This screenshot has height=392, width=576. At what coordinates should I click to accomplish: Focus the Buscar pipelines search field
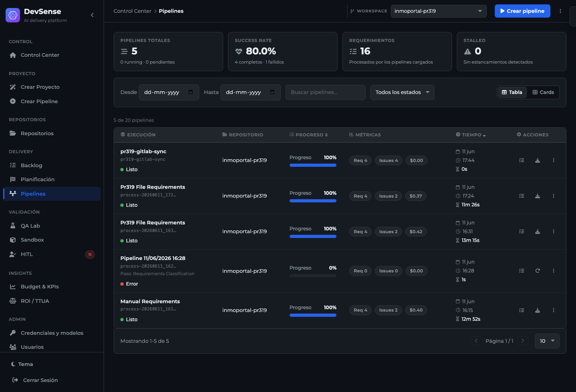pyautogui.click(x=326, y=92)
